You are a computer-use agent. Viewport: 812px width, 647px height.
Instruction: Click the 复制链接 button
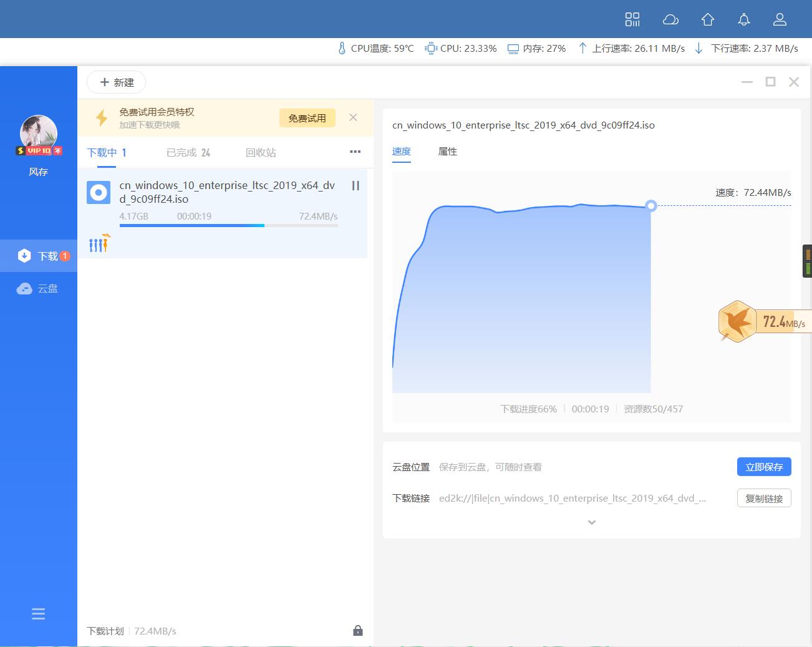[763, 498]
